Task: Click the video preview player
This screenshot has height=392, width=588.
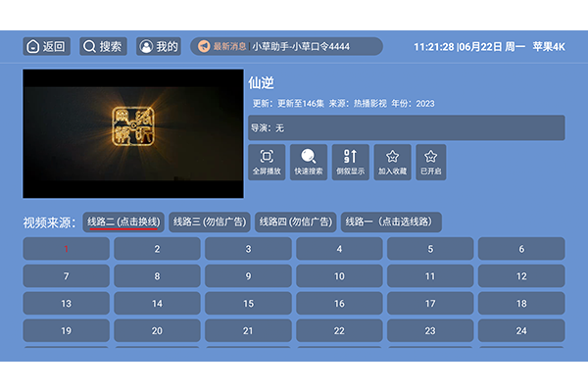Action: tap(133, 133)
